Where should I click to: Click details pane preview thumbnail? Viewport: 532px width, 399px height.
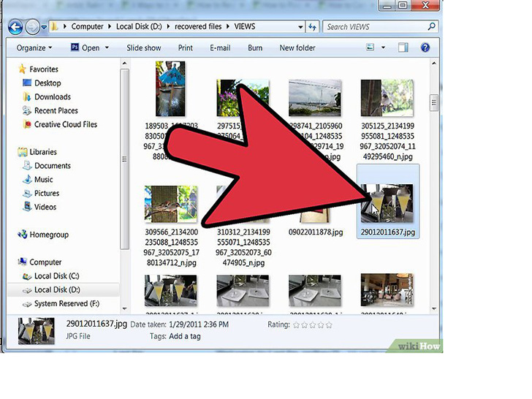coord(37,331)
